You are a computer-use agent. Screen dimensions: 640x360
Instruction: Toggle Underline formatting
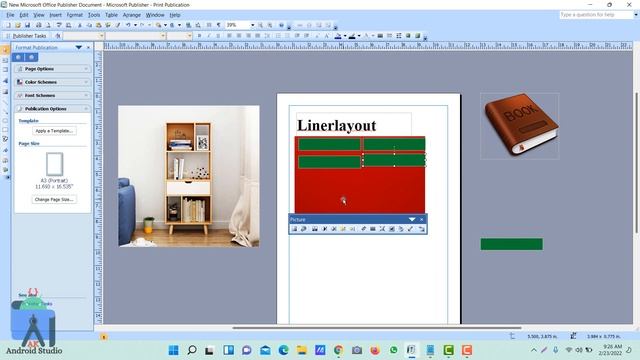pos(218,36)
